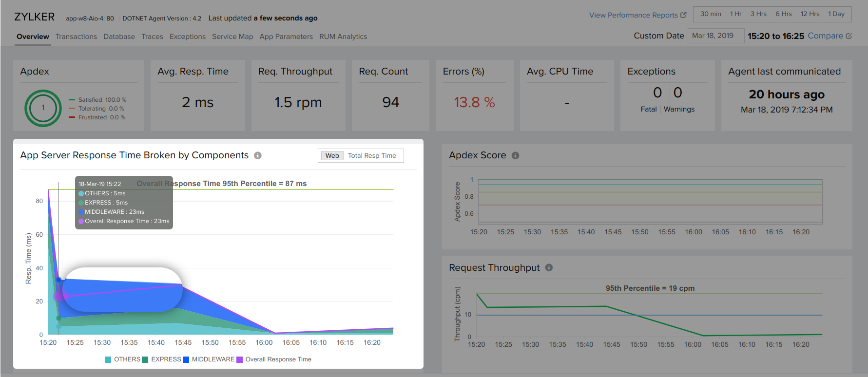This screenshot has height=377, width=868.
Task: Click the Apdex score circular gauge
Action: pos(43,108)
